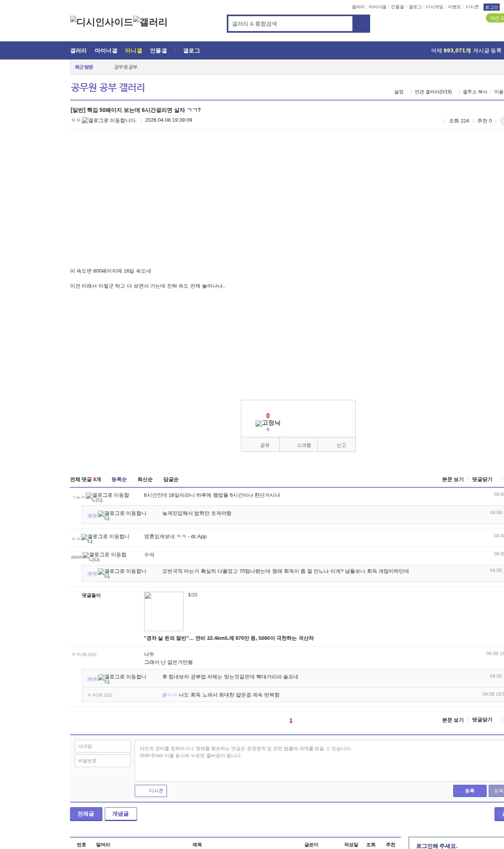Open 마이너갤 in the blue navigation bar
This screenshot has width=504, height=849.
tap(106, 51)
